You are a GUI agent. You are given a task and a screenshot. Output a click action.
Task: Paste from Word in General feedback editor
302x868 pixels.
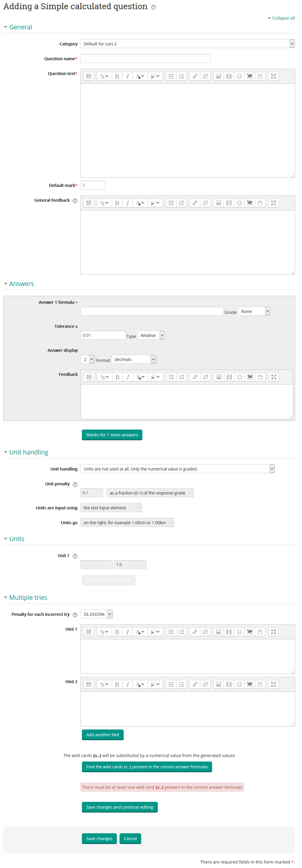point(250,203)
